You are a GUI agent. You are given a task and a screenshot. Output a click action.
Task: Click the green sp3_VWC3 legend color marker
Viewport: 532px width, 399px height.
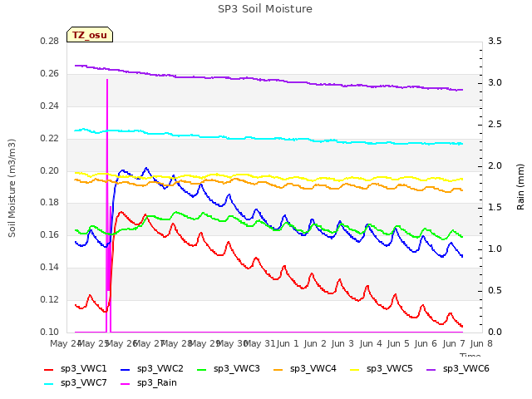click(202, 369)
